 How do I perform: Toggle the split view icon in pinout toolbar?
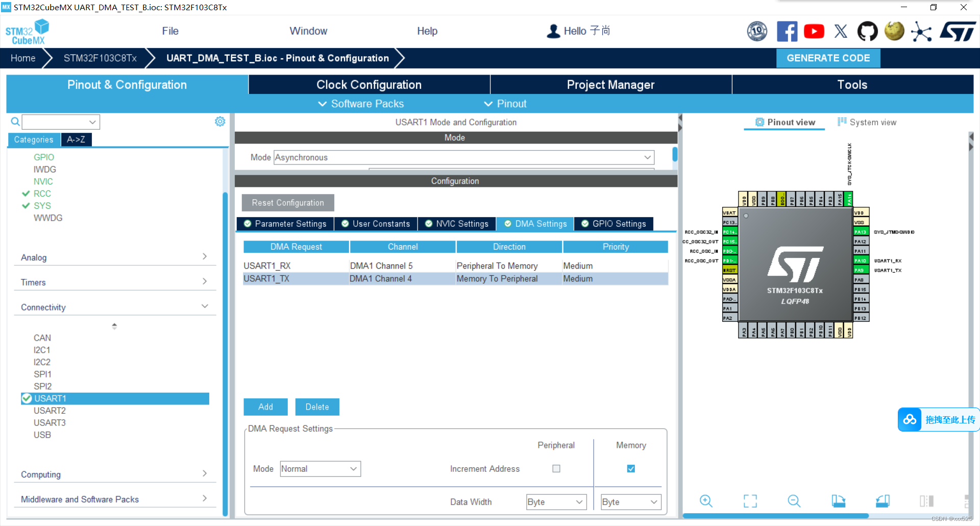[926, 501]
